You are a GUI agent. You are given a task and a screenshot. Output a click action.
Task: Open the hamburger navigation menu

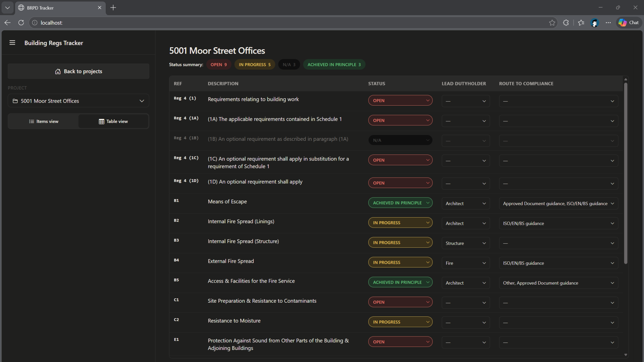pyautogui.click(x=12, y=43)
